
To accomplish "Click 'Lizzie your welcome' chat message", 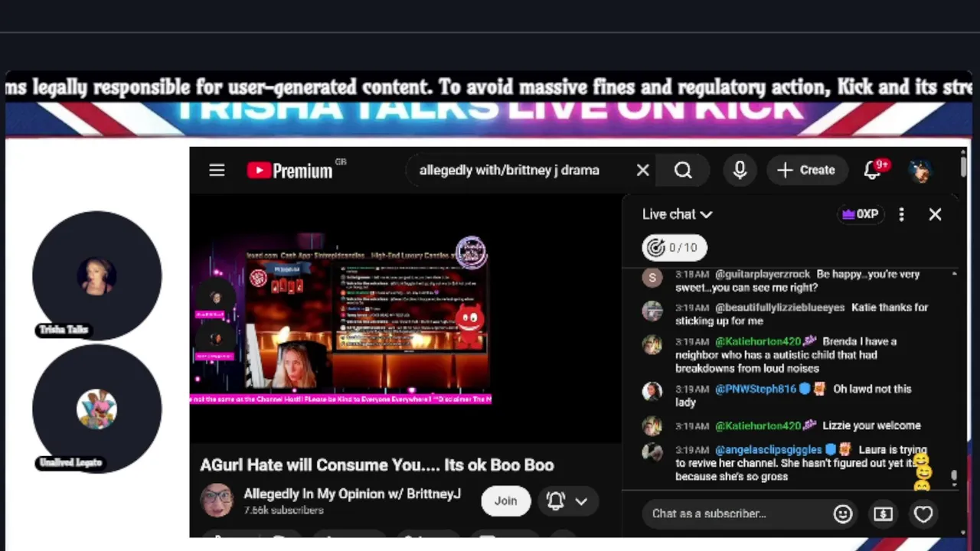I will coord(871,425).
